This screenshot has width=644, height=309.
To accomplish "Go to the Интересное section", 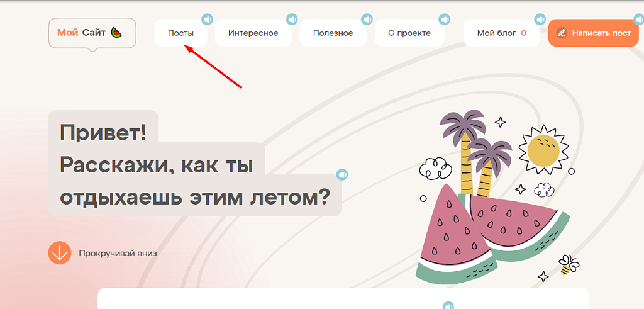I will (x=253, y=33).
